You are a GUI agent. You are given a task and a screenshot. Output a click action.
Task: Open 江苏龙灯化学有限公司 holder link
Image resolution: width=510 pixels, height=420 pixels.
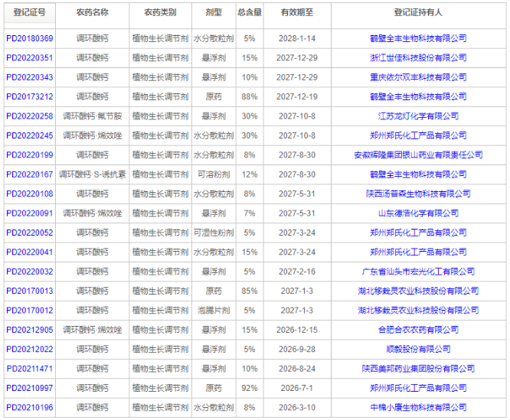[418, 116]
